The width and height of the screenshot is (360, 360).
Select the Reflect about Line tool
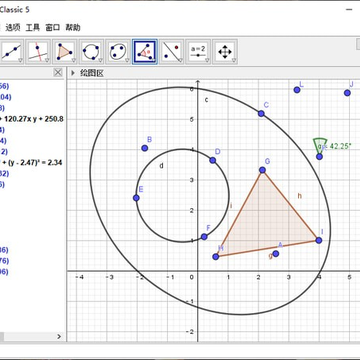tap(171, 52)
